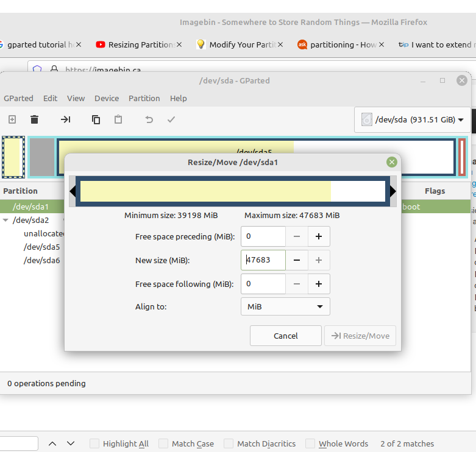Click the Undo last operation icon
476x452 pixels.
[149, 119]
